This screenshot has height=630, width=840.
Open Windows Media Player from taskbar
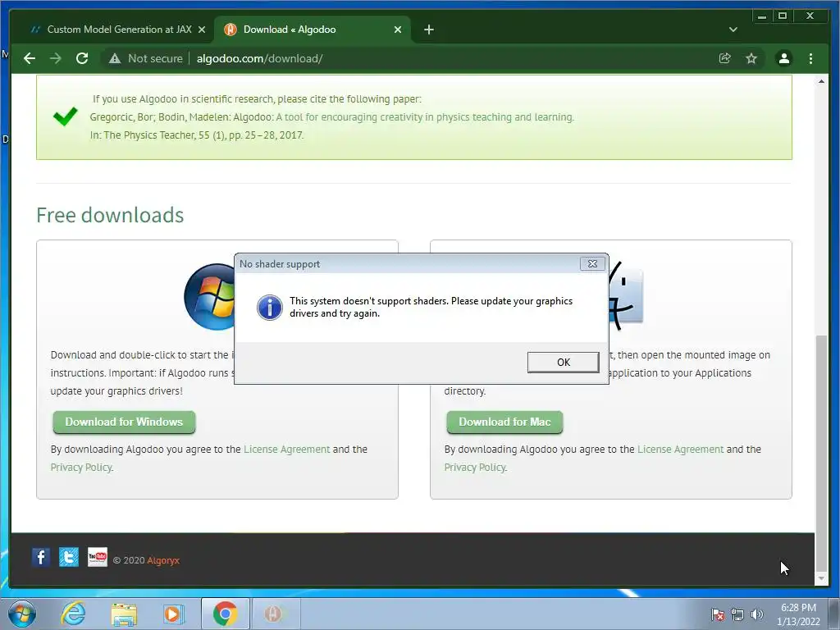pyautogui.click(x=174, y=614)
